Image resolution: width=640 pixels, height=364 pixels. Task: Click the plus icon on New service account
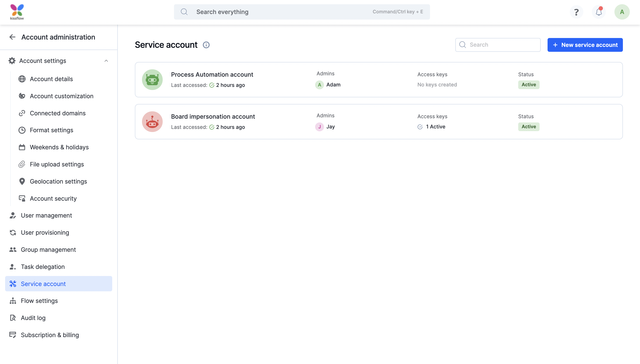(x=555, y=45)
